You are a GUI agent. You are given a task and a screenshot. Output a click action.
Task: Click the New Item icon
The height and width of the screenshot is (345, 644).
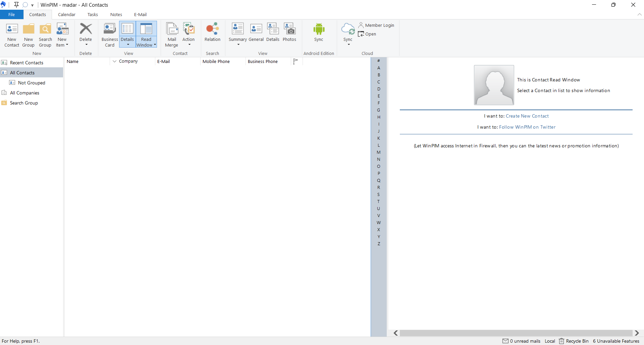point(62,29)
